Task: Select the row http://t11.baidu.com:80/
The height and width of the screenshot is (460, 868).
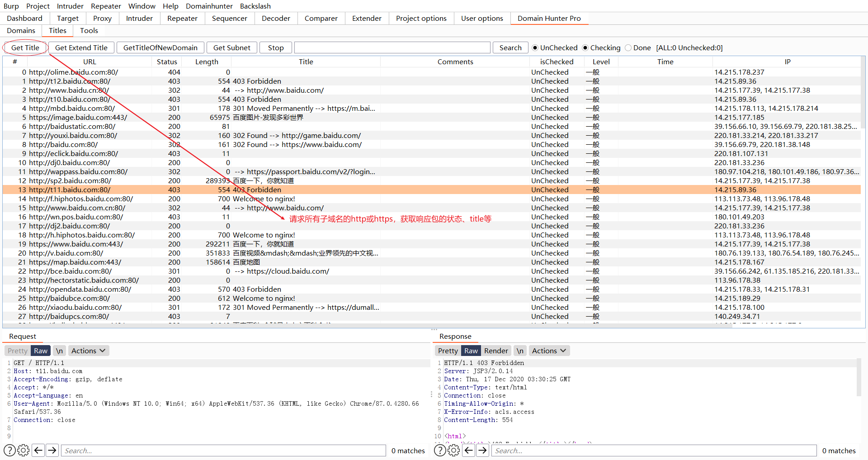Action: point(432,190)
